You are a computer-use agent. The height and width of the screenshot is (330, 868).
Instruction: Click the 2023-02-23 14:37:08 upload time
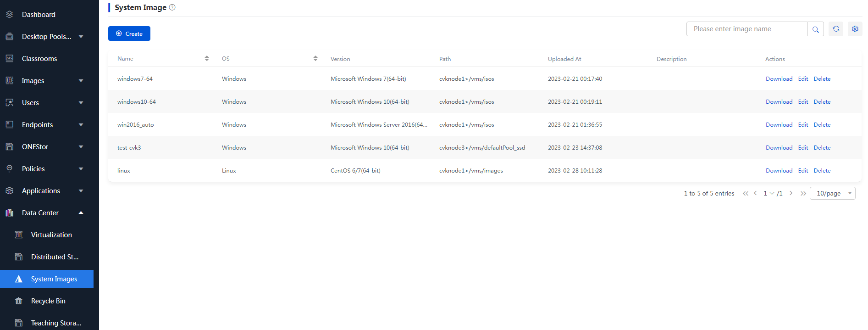[575, 148]
